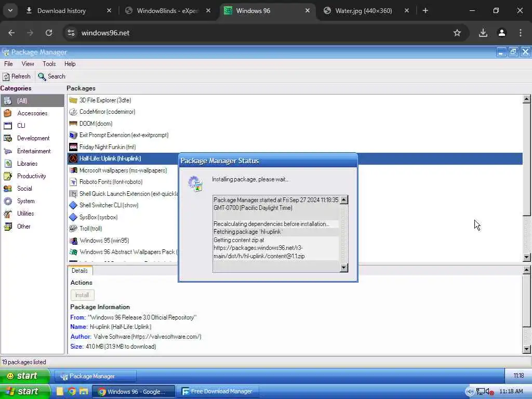The width and height of the screenshot is (532, 399).
Task: Switch to the WindowBlinds browser tab
Action: pyautogui.click(x=167, y=11)
